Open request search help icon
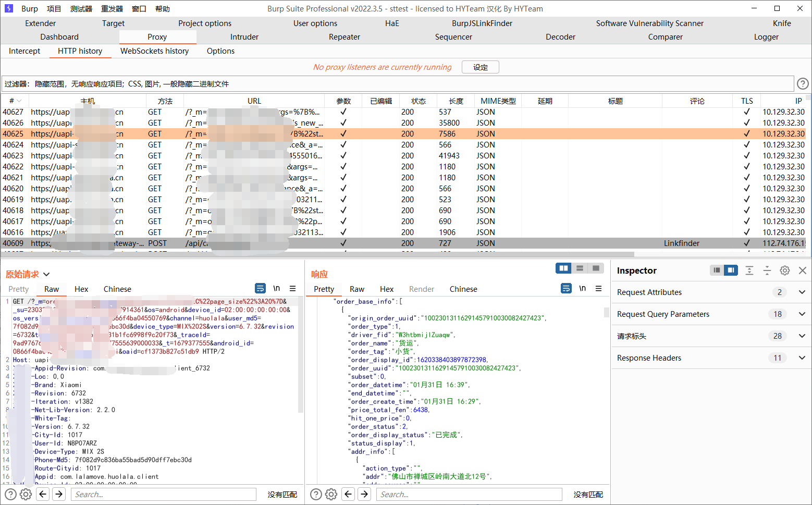 click(10, 494)
